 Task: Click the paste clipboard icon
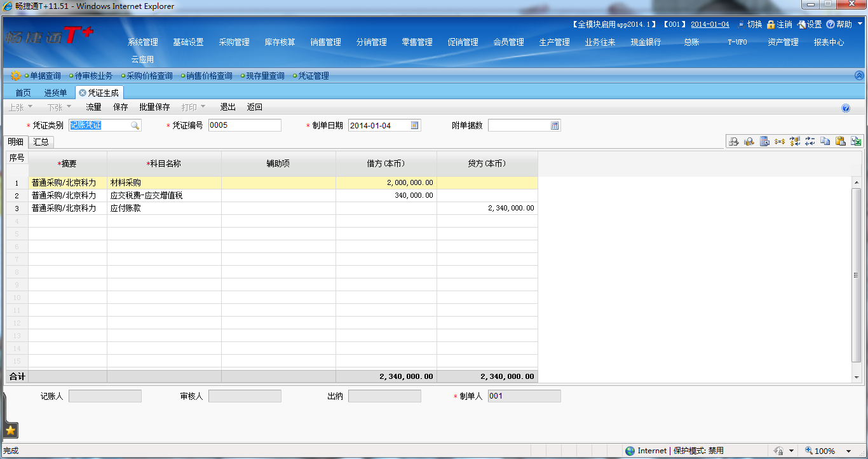[841, 141]
